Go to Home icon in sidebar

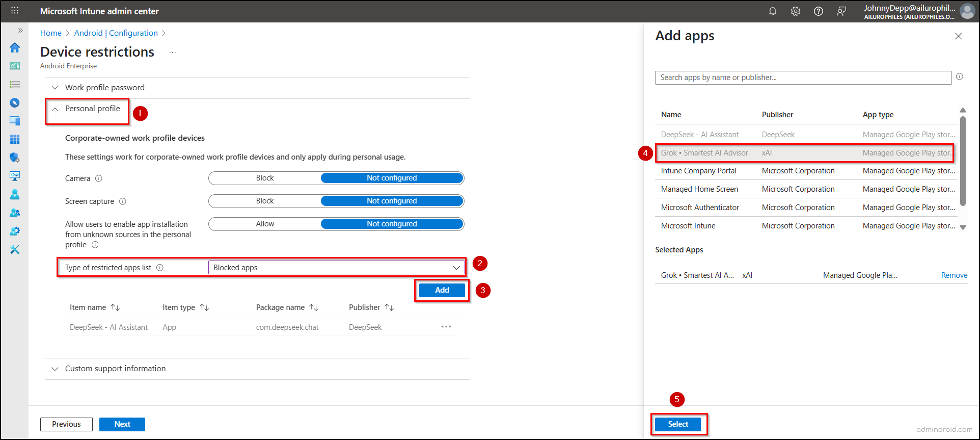pos(15,47)
